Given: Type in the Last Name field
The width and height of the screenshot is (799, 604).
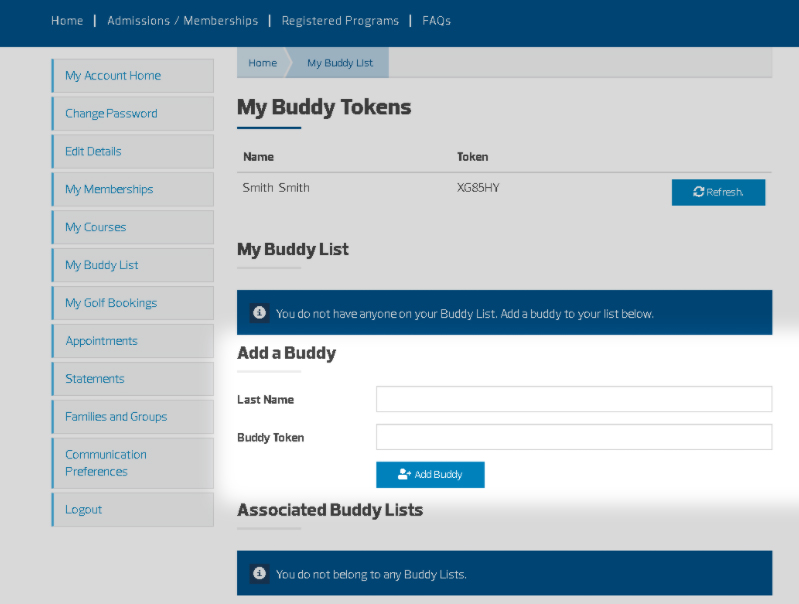Looking at the screenshot, I should [x=574, y=399].
